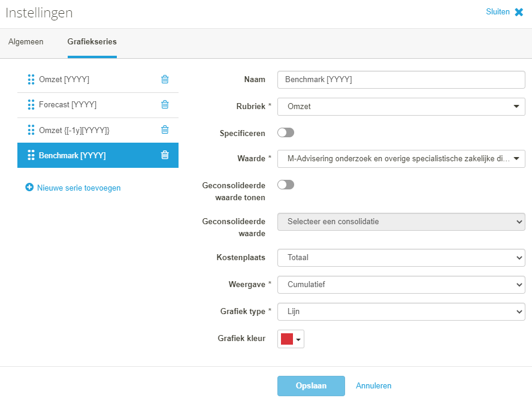This screenshot has height=401, width=532.
Task: Click the Annuleren link
Action: [374, 386]
